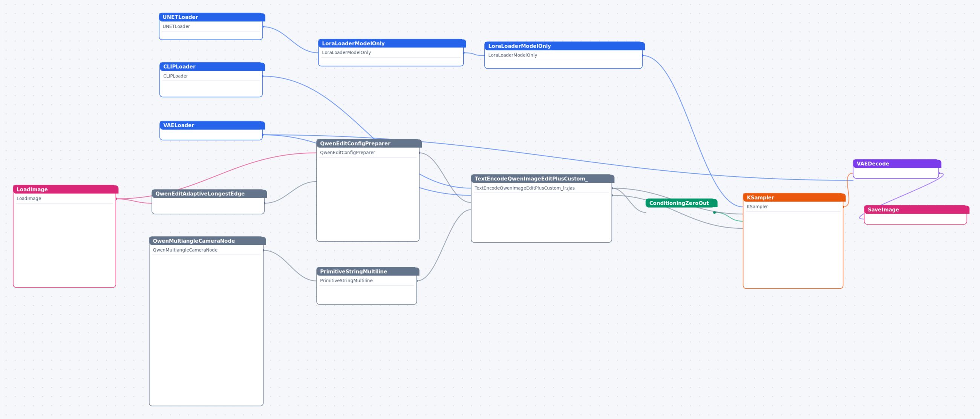The image size is (980, 419).
Task: Select the UNETLoader node title bar
Action: [212, 17]
